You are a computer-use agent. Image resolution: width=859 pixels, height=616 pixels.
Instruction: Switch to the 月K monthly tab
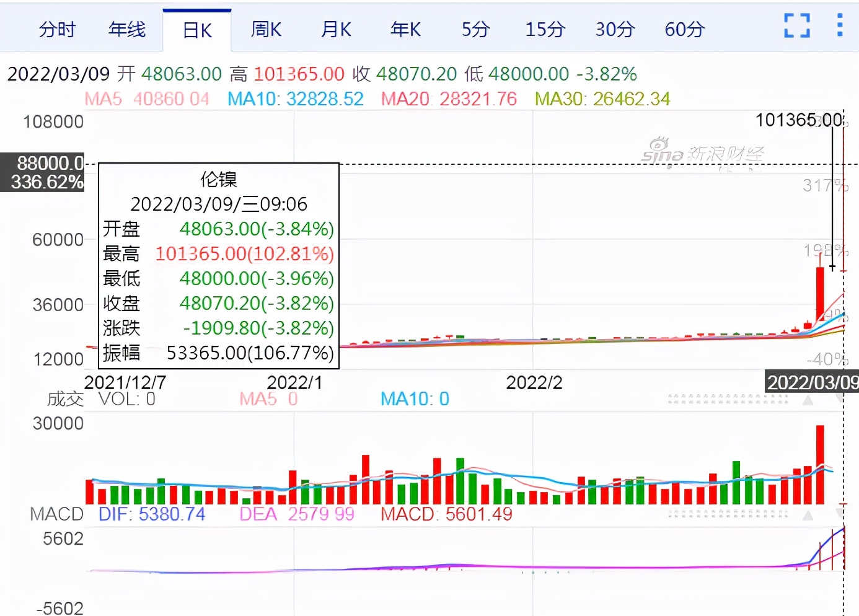[x=336, y=29]
